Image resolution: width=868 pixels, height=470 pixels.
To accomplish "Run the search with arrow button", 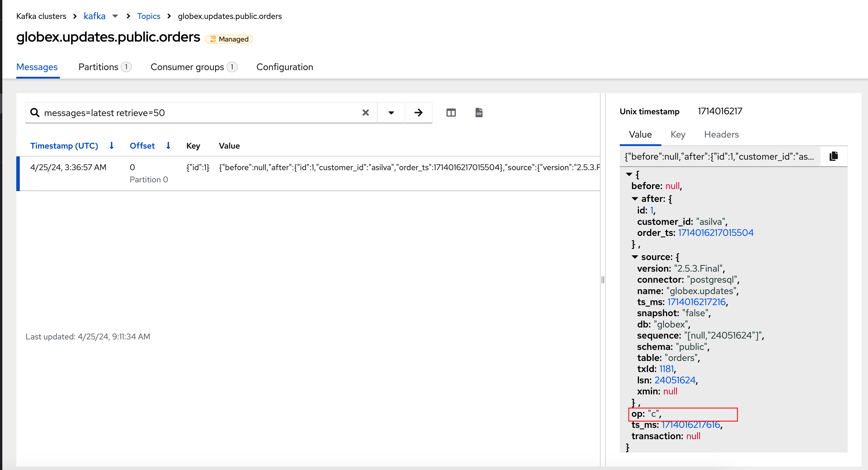I will (418, 113).
